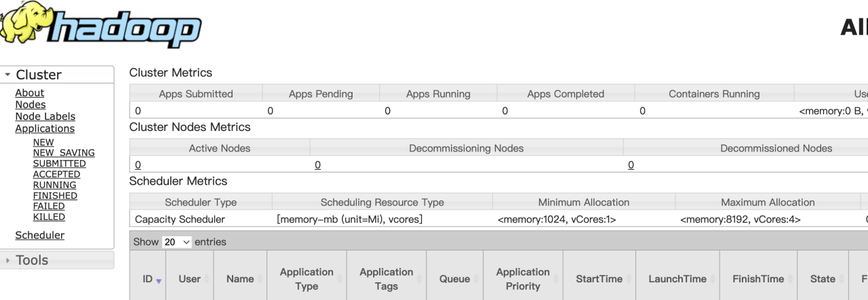The height and width of the screenshot is (300, 868).
Task: Collapse the Cluster section arrow
Action: [7, 75]
